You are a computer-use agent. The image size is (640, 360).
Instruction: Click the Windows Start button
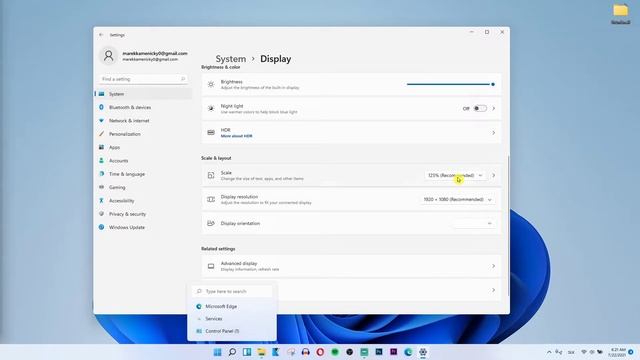click(218, 352)
